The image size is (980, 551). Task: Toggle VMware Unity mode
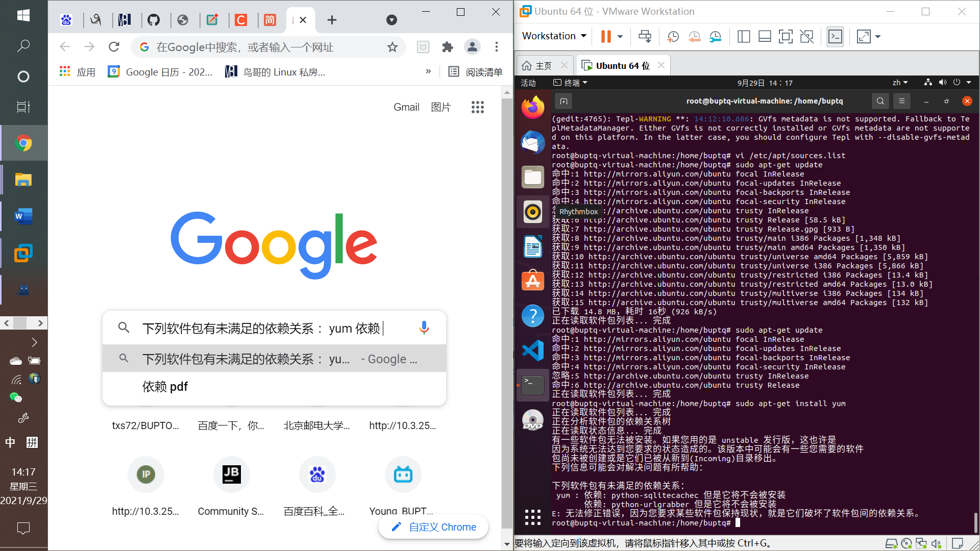[807, 36]
